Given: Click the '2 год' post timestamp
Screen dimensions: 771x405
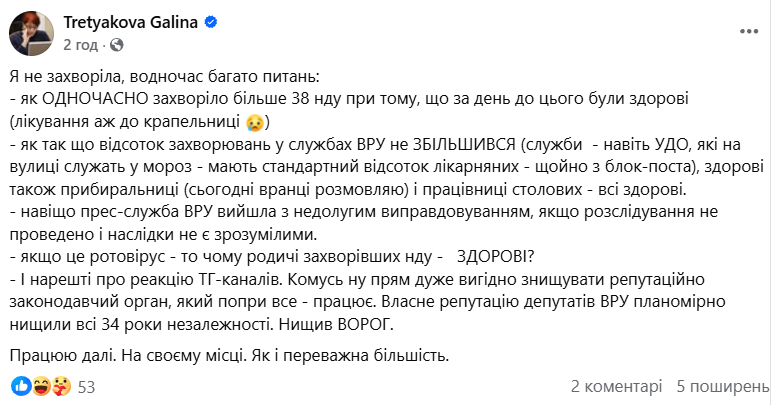Looking at the screenshot, I should click(x=81, y=45).
